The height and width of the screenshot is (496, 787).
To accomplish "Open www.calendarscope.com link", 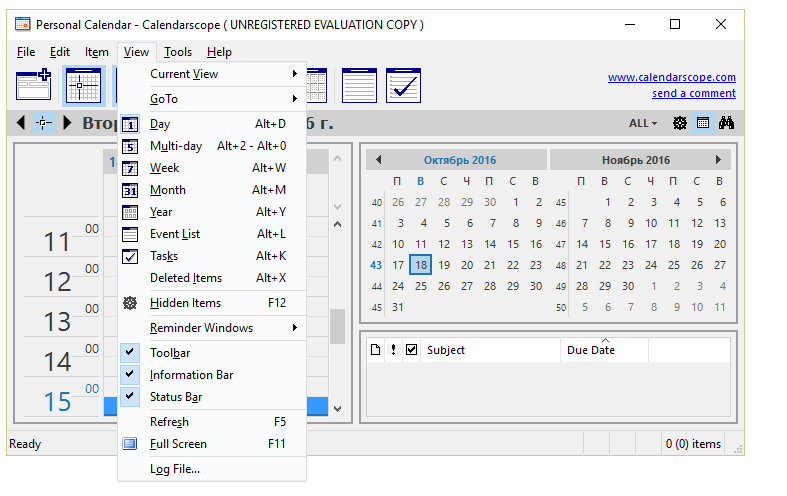I will pyautogui.click(x=671, y=77).
